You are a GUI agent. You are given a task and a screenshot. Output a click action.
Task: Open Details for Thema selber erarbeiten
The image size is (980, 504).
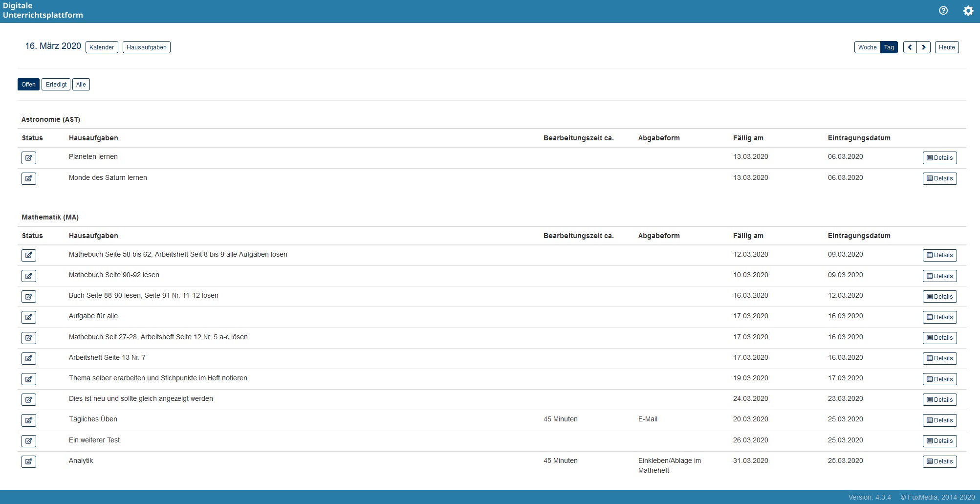[x=939, y=379]
